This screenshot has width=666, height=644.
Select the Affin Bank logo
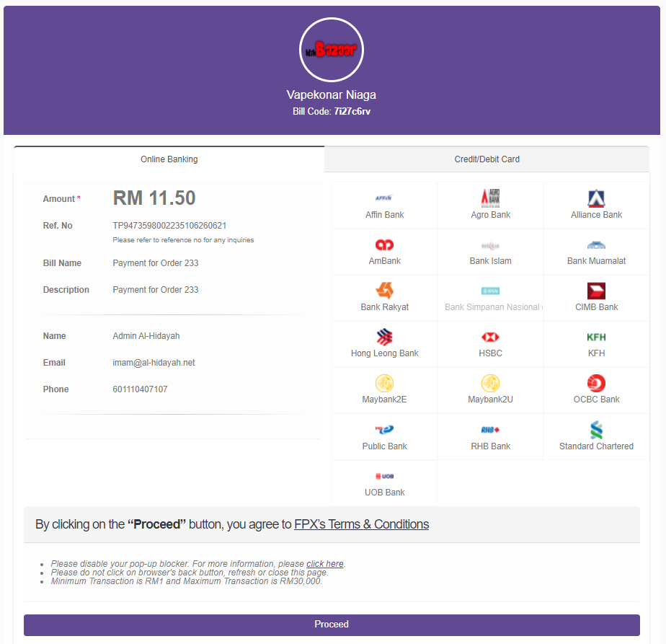coord(384,198)
